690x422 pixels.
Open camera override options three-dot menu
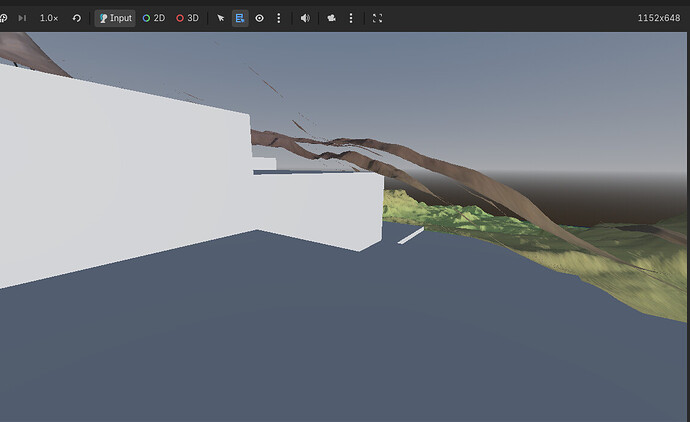pos(351,18)
